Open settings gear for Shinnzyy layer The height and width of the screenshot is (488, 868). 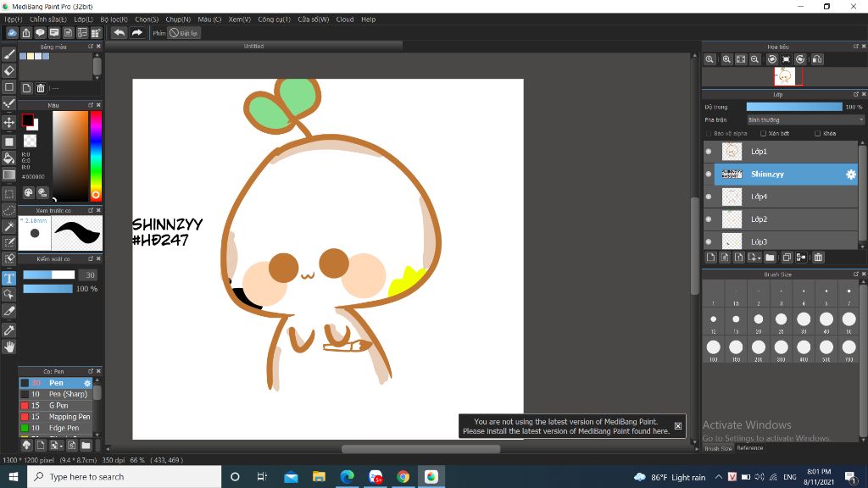pos(851,175)
